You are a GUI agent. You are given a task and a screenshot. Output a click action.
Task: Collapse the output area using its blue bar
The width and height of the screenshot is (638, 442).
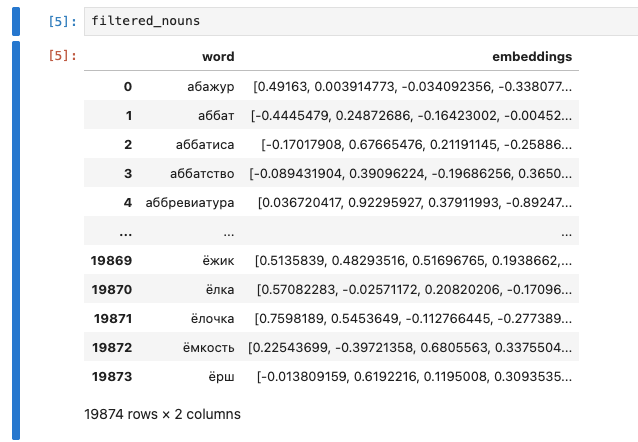[x=16, y=240]
